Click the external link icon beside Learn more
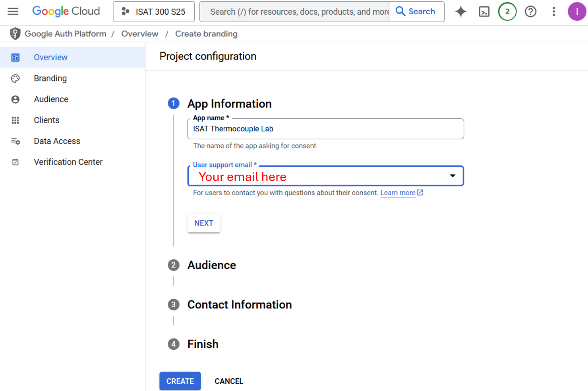588x391 pixels. [420, 193]
